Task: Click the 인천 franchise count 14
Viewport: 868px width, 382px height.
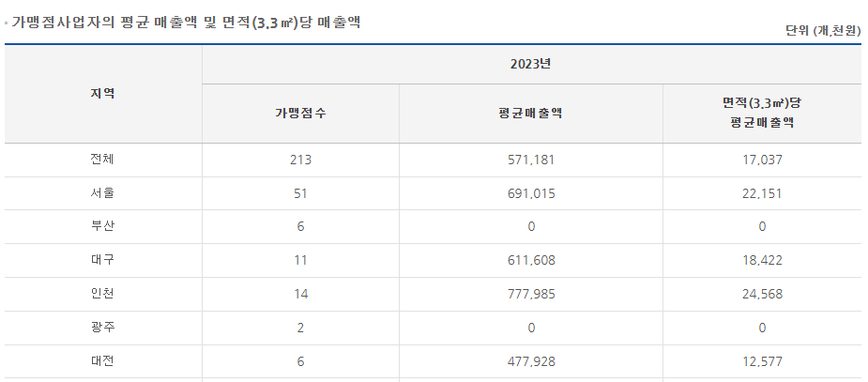Action: [300, 294]
